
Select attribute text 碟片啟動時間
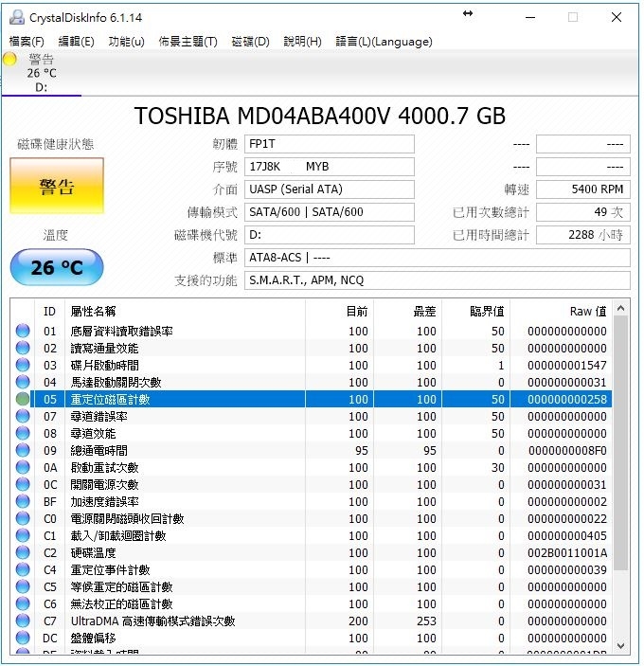pyautogui.click(x=104, y=366)
